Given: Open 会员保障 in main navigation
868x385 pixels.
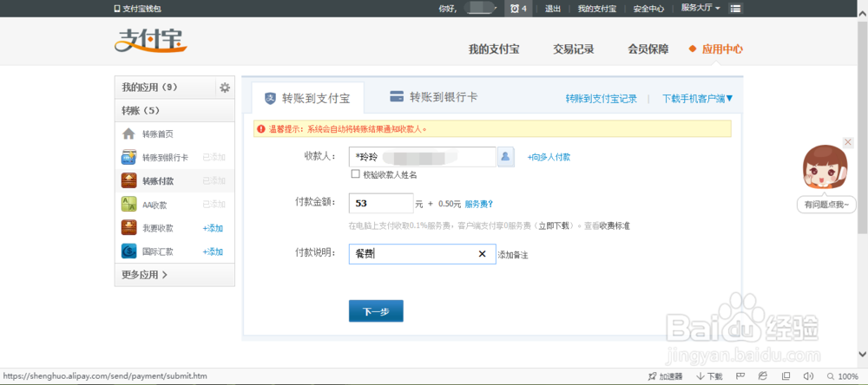Looking at the screenshot, I should [648, 49].
